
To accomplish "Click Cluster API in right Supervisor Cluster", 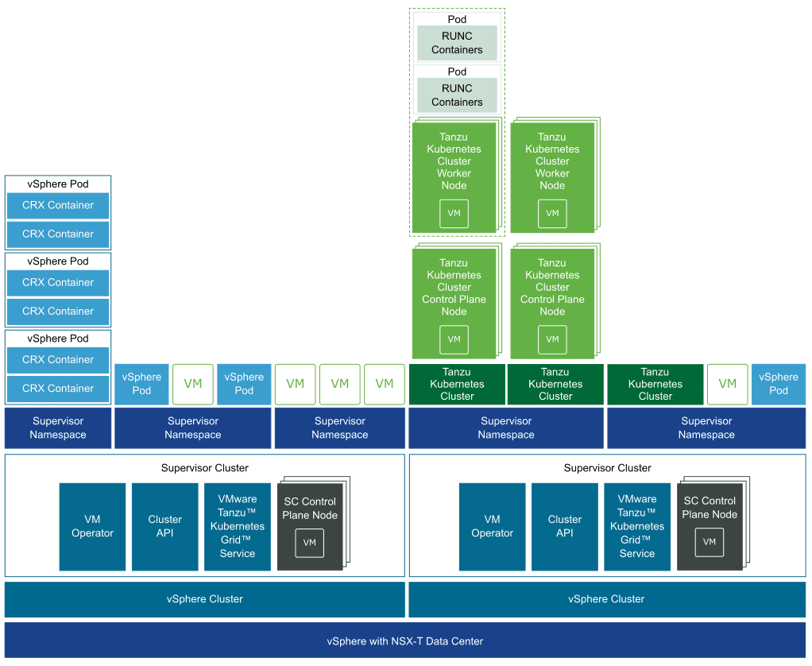I will coord(565,527).
